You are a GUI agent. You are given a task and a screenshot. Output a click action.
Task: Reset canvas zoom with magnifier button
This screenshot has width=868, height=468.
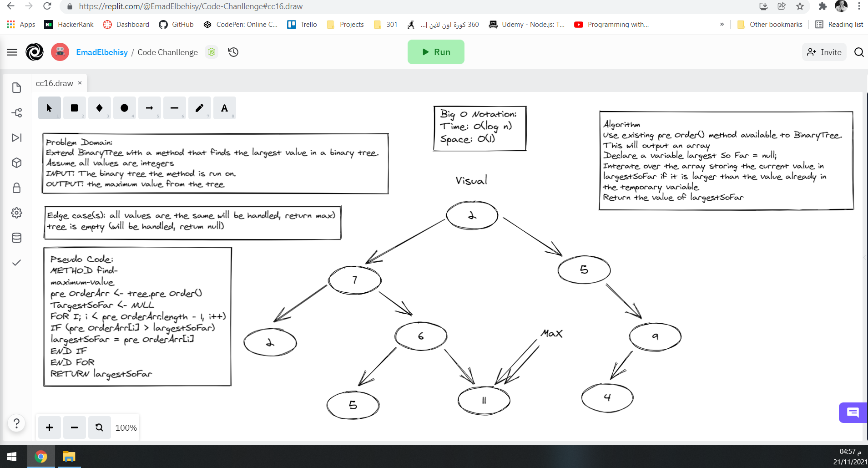[100, 427]
